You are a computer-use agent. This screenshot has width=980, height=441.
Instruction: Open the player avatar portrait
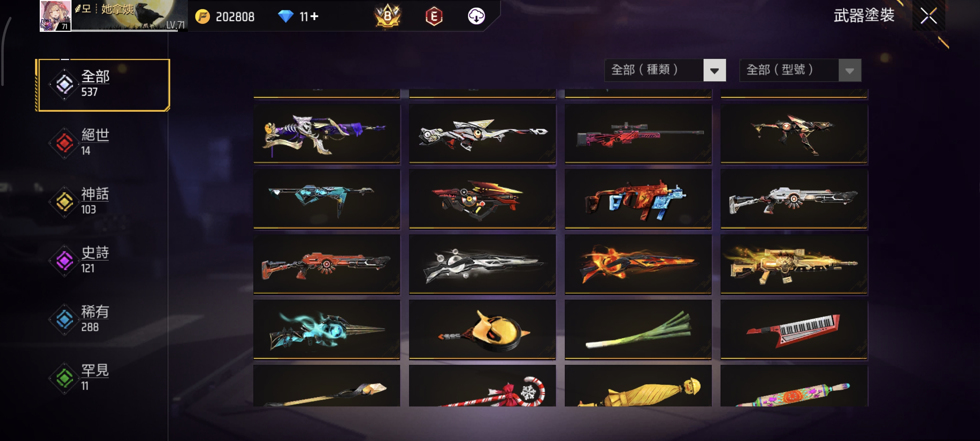(x=55, y=16)
